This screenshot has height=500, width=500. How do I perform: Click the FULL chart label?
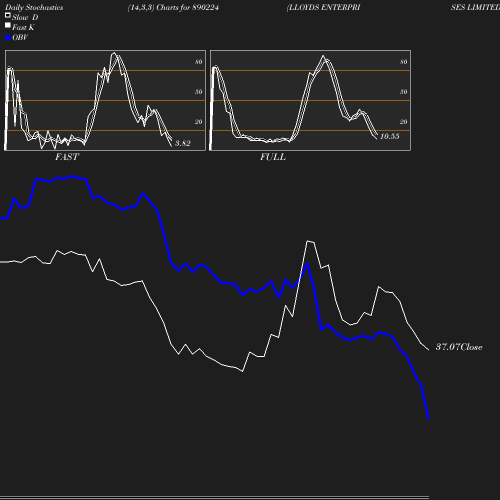click(x=273, y=157)
